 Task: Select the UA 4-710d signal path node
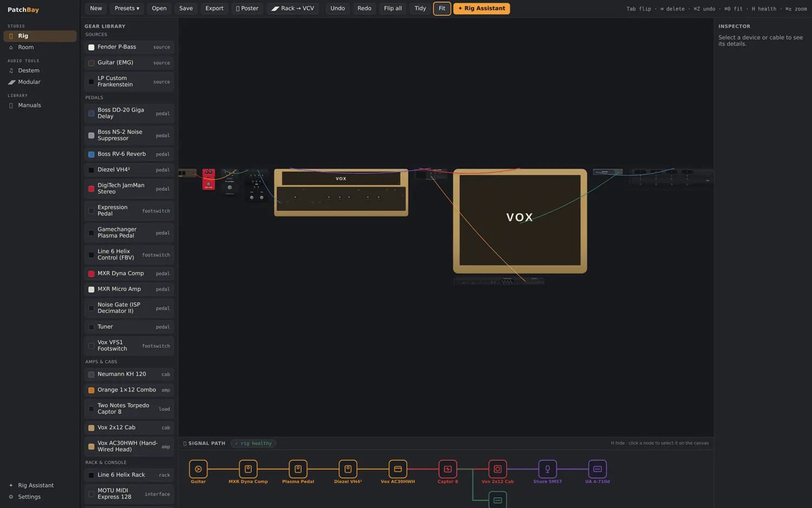pos(597,469)
